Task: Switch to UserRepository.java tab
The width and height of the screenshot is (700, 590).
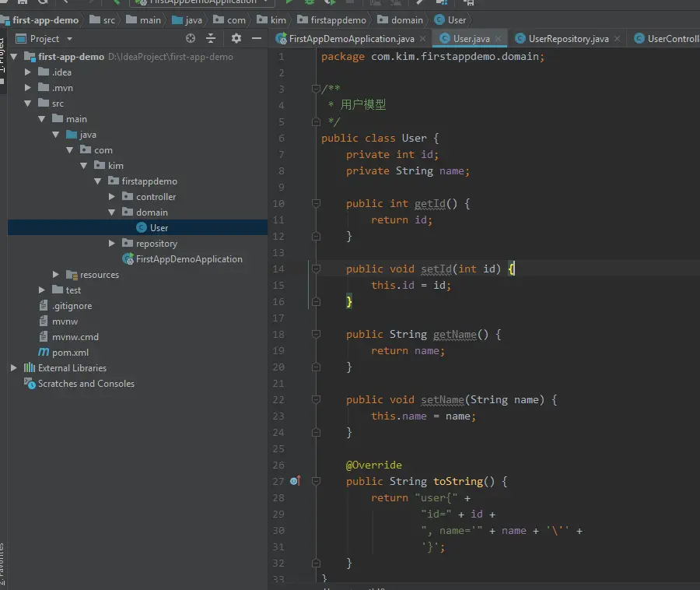Action: (x=568, y=38)
